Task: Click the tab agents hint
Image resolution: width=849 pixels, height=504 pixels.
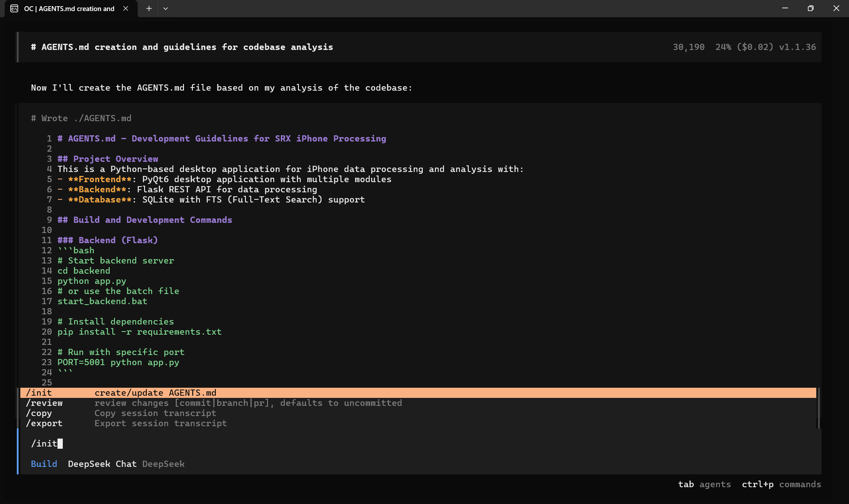Action: tap(704, 484)
